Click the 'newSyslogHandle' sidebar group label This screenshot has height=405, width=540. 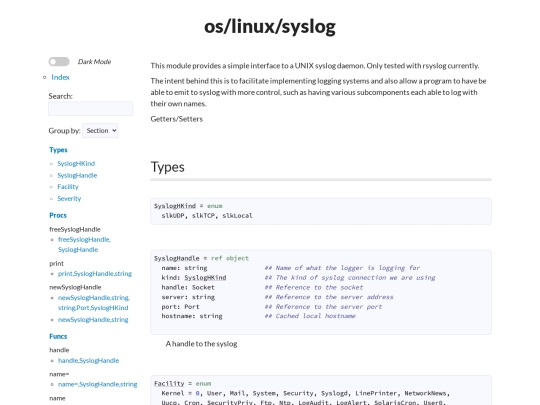75,287
